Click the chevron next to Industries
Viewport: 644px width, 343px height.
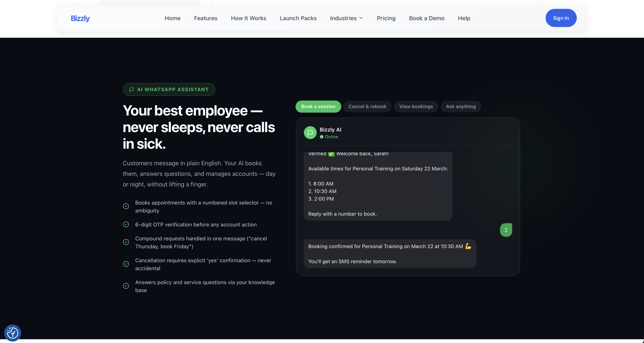361,18
